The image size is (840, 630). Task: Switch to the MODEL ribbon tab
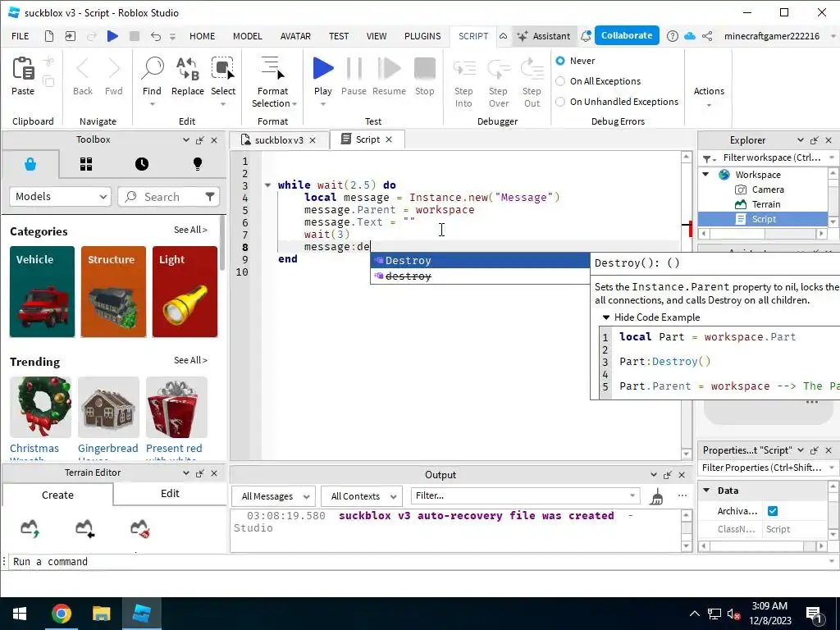coord(248,36)
